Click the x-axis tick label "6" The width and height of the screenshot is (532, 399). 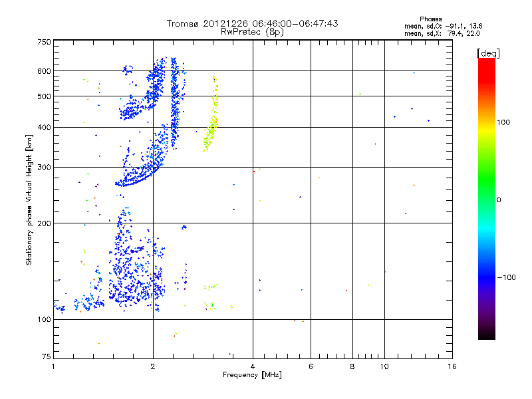click(x=311, y=366)
